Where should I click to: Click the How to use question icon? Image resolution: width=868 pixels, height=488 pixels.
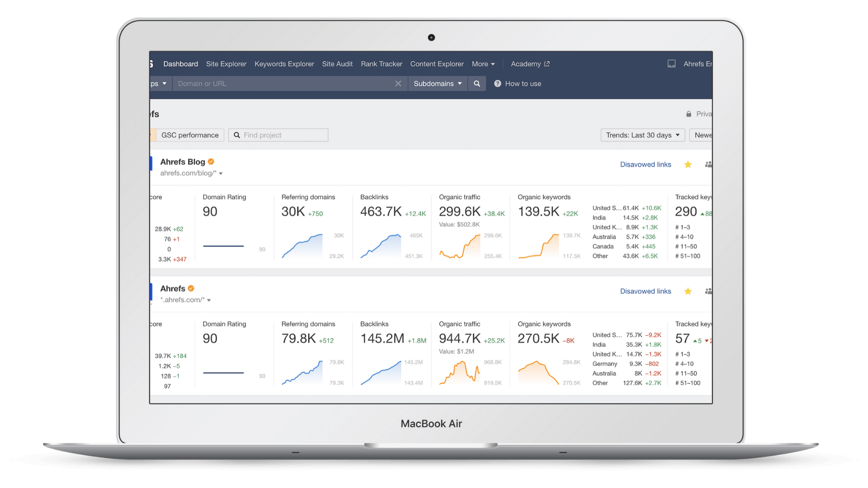click(x=497, y=84)
